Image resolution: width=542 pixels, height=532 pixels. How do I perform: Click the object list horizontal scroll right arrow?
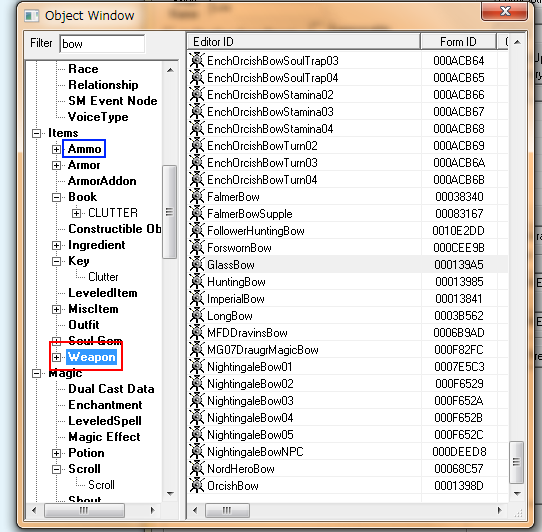499,510
